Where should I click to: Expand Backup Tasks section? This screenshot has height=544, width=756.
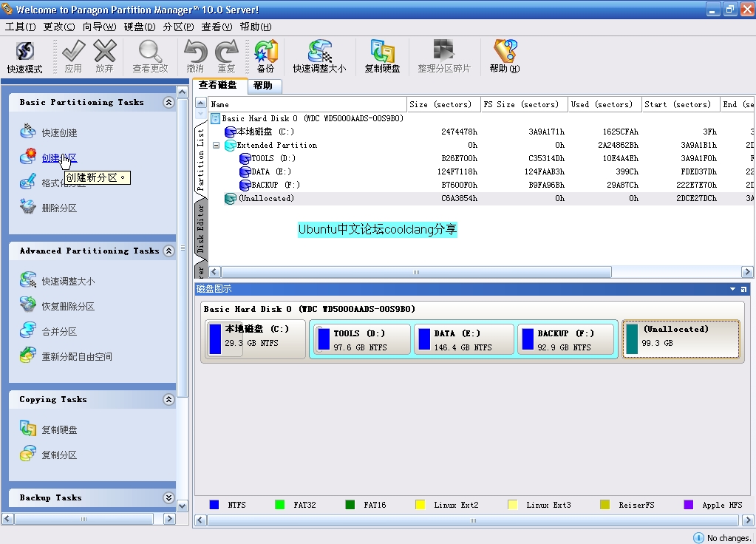pos(168,497)
